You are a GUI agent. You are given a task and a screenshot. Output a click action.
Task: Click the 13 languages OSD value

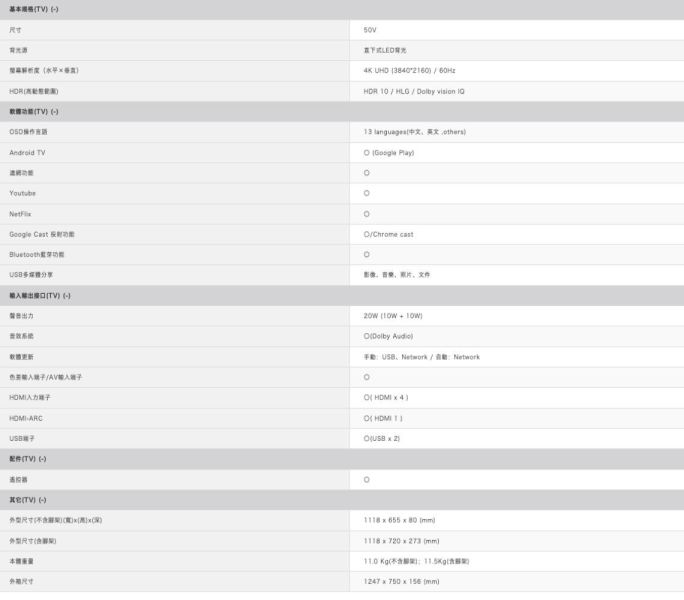click(x=414, y=132)
